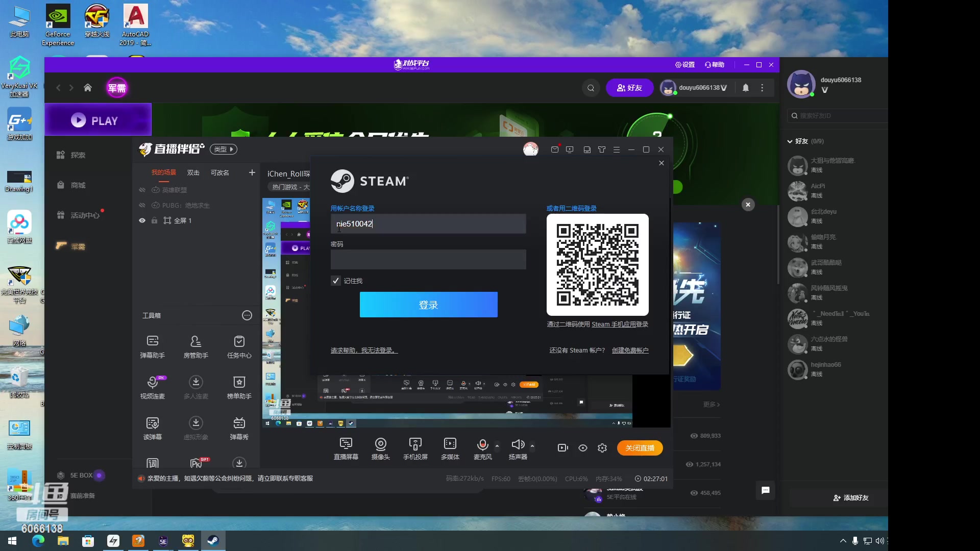
Task: Open the 弹幕秀 tool
Action: 239,428
